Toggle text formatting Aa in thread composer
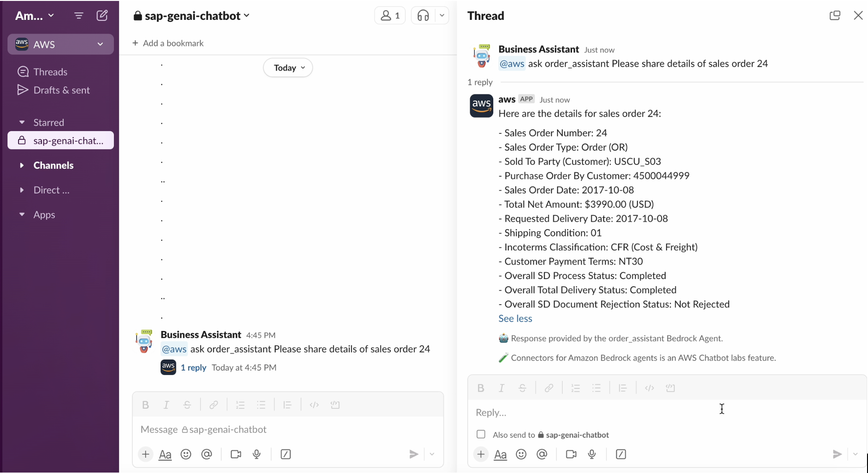 coord(500,454)
